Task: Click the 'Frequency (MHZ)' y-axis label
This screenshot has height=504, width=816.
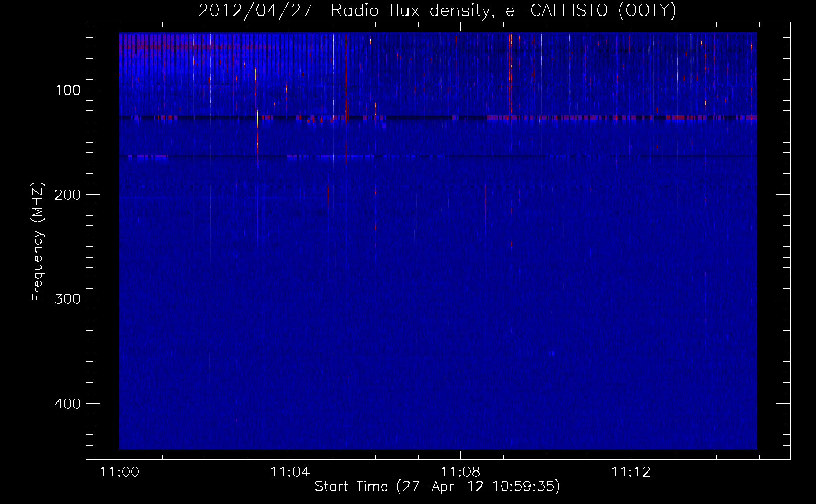Action: (38, 242)
